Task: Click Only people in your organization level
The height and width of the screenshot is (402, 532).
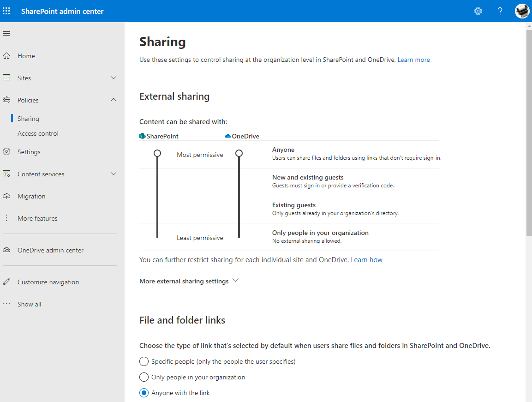Action: coord(320,233)
